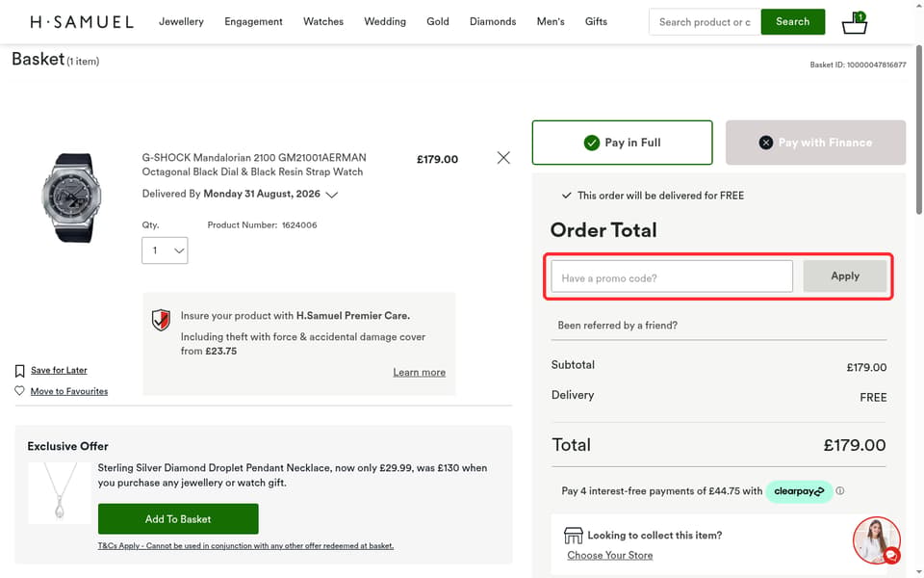The height and width of the screenshot is (578, 924).
Task: Remove the G-SHOCK watch with the X icon
Action: 503,157
